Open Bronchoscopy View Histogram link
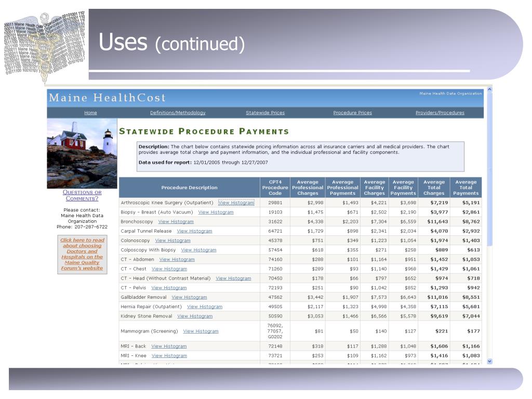This screenshot has height=399, width=532. [x=176, y=221]
